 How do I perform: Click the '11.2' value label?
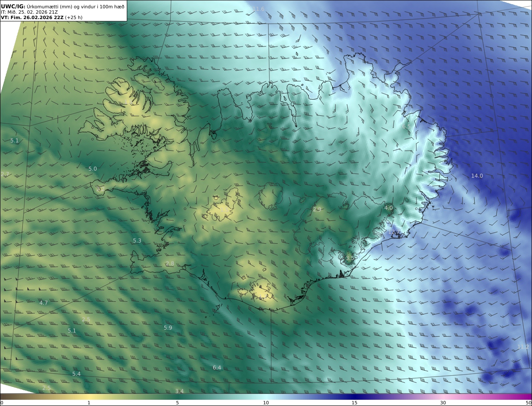click(x=523, y=347)
